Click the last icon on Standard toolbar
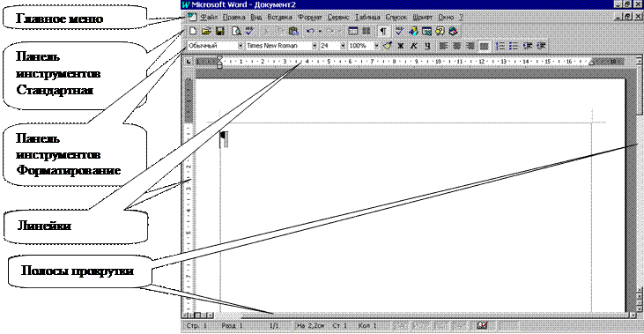 point(453,31)
